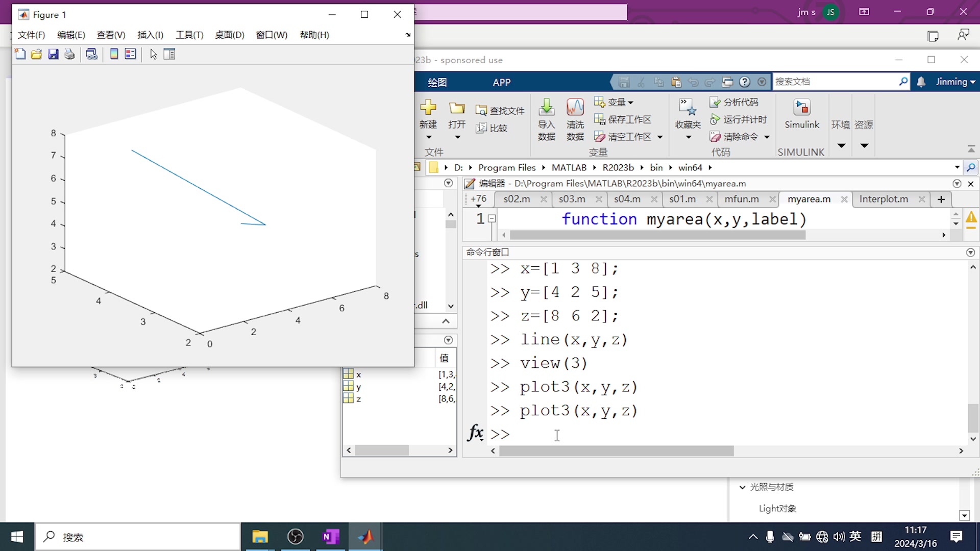Open MATLAB help with the question mark icon
The width and height of the screenshot is (980, 551).
point(745,82)
